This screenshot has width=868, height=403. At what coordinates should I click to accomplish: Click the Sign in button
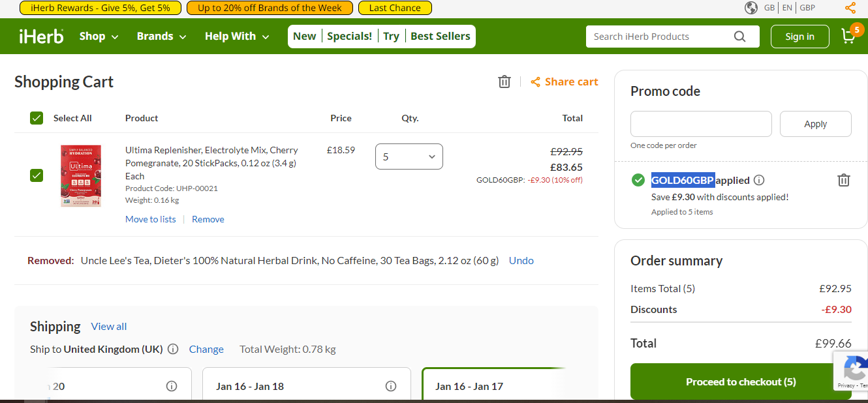pos(800,37)
